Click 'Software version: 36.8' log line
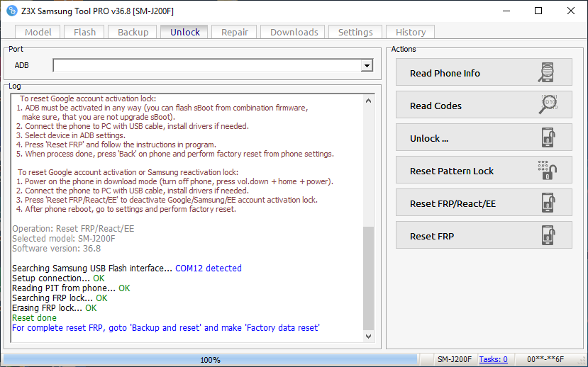Viewport: 588px width, 367px height. (x=56, y=248)
